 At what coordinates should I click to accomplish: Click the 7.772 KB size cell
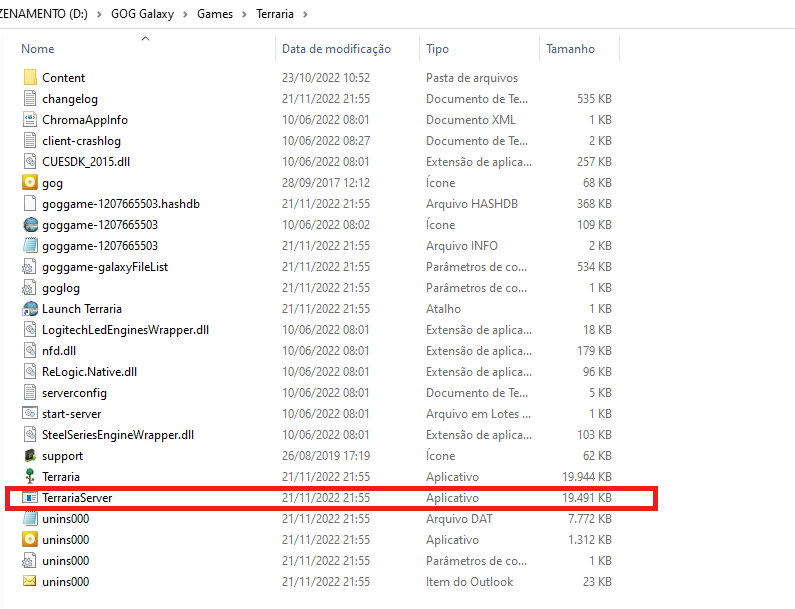click(x=590, y=519)
